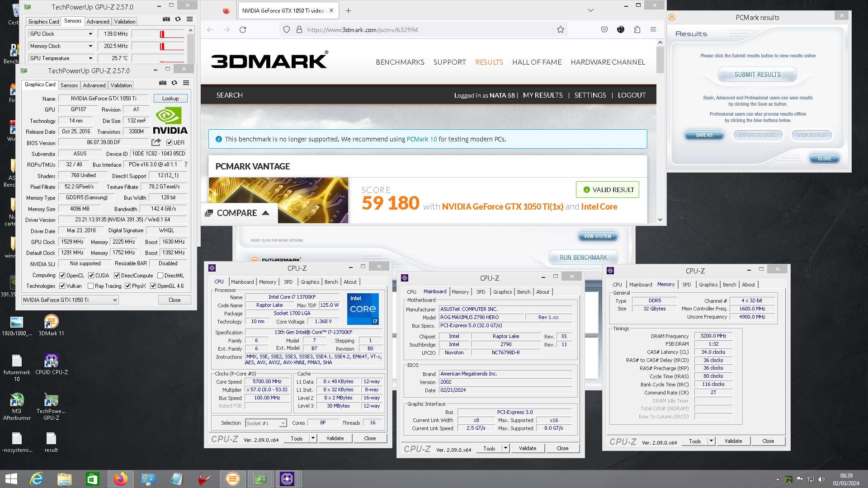Open GPU Clock sensor dropdown
Viewport: 868px width, 488px height.
click(x=90, y=34)
